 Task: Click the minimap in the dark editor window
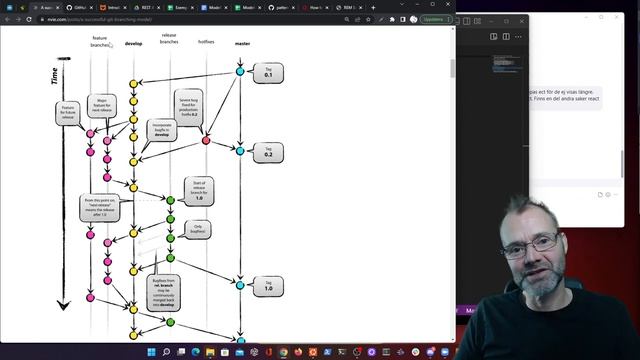point(506,64)
